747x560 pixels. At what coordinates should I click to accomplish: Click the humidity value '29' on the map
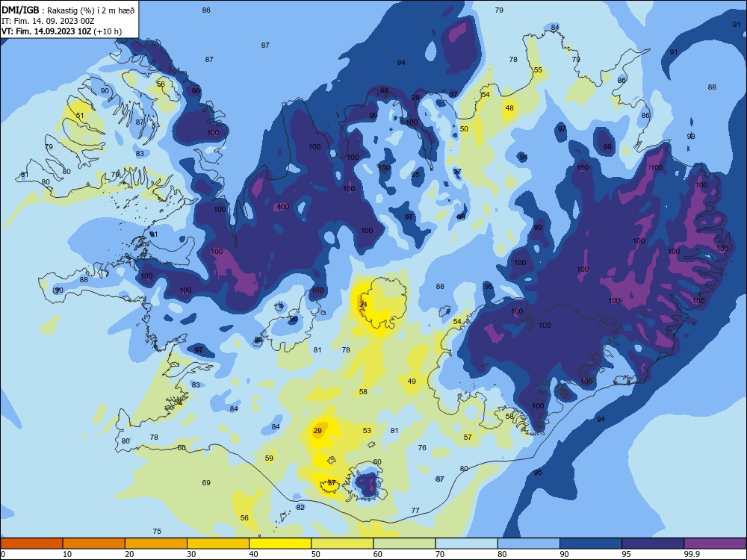point(317,431)
